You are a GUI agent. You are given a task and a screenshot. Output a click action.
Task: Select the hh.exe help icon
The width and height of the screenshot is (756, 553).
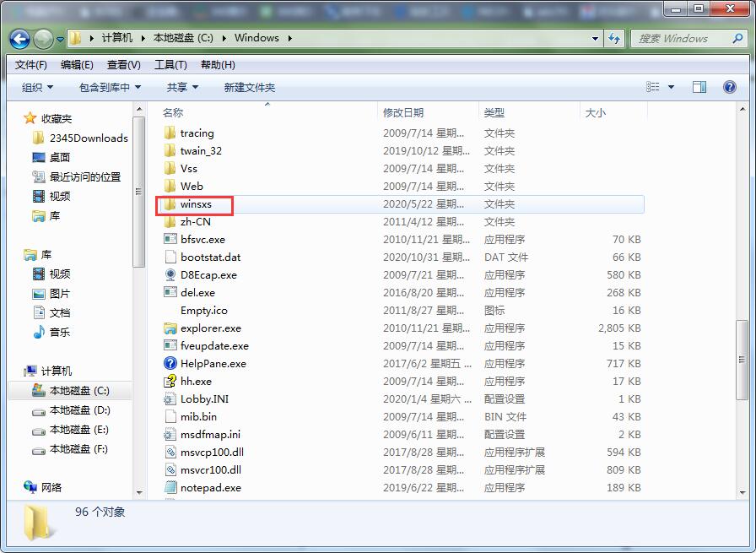(170, 382)
